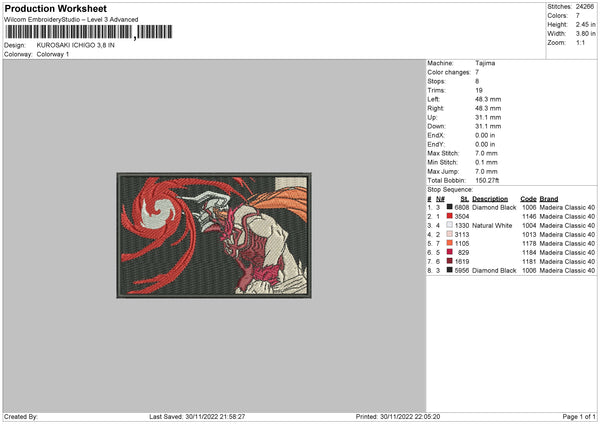Click the 'Machine:' label

(x=440, y=63)
